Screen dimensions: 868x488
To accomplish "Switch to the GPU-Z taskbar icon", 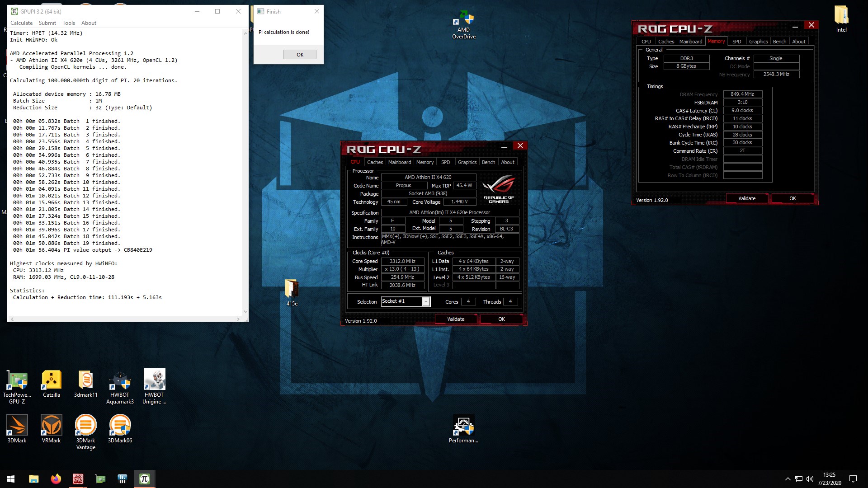I will coord(100,479).
